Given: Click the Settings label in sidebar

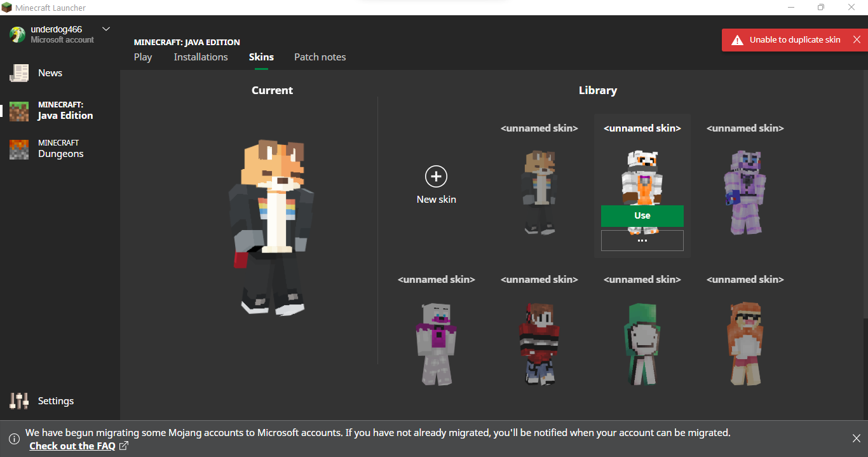Looking at the screenshot, I should click(x=56, y=401).
